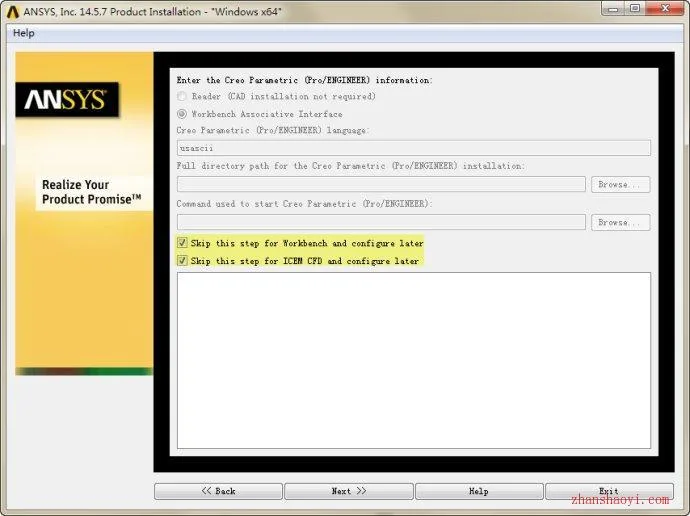Click the Creo Parametric language field
Image resolution: width=690 pixels, height=516 pixels.
point(414,148)
